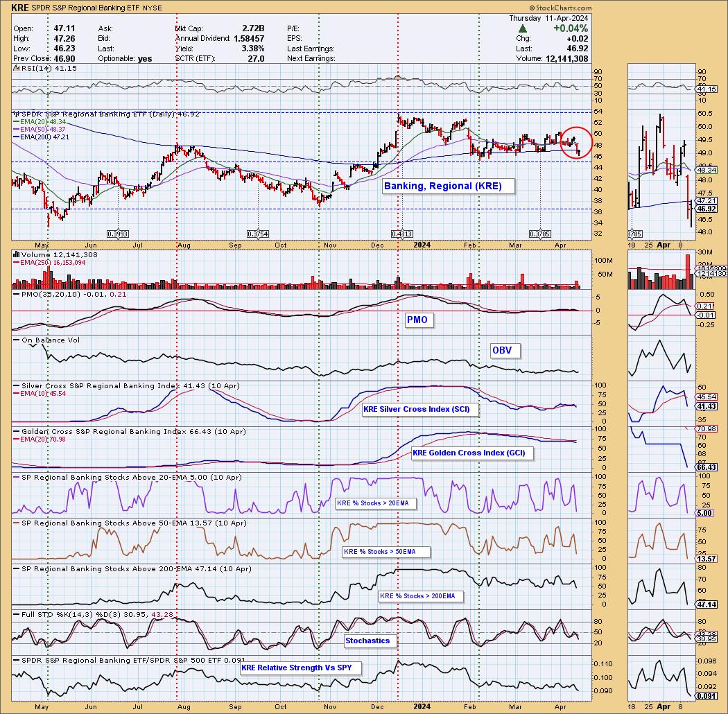Click the 2024 year label on price axis
The height and width of the screenshot is (714, 728).
pyautogui.click(x=422, y=245)
